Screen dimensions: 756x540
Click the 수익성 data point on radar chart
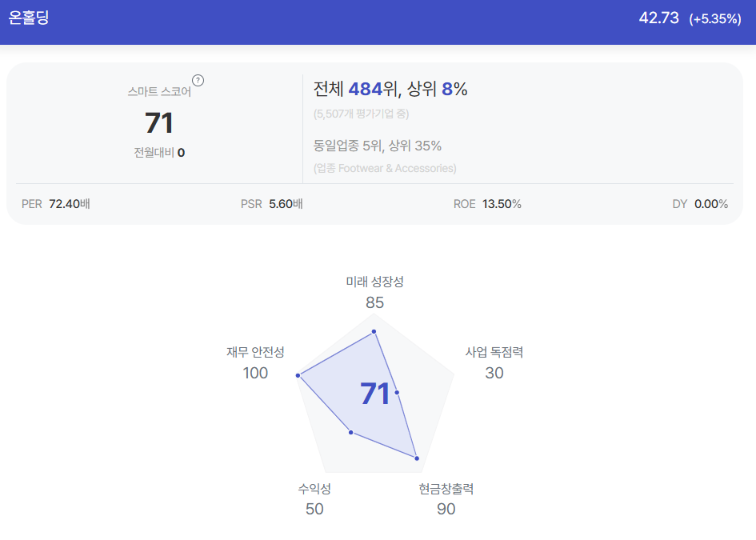351,433
